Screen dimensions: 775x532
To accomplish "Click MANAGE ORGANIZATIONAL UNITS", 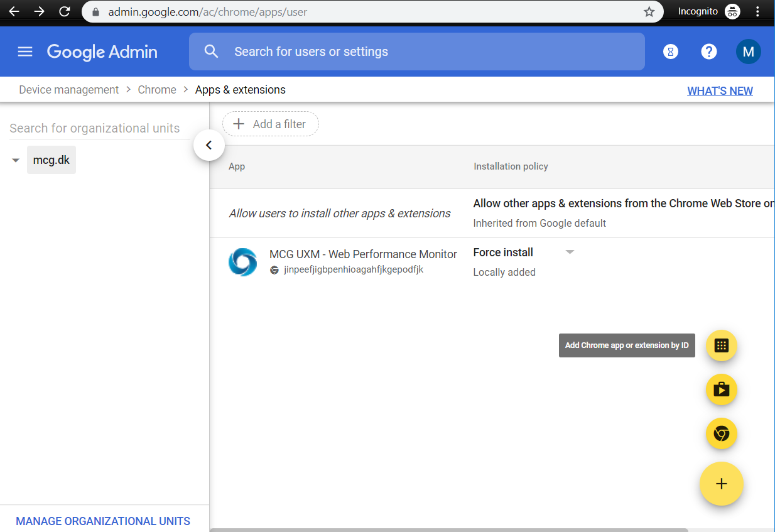I will 103,521.
